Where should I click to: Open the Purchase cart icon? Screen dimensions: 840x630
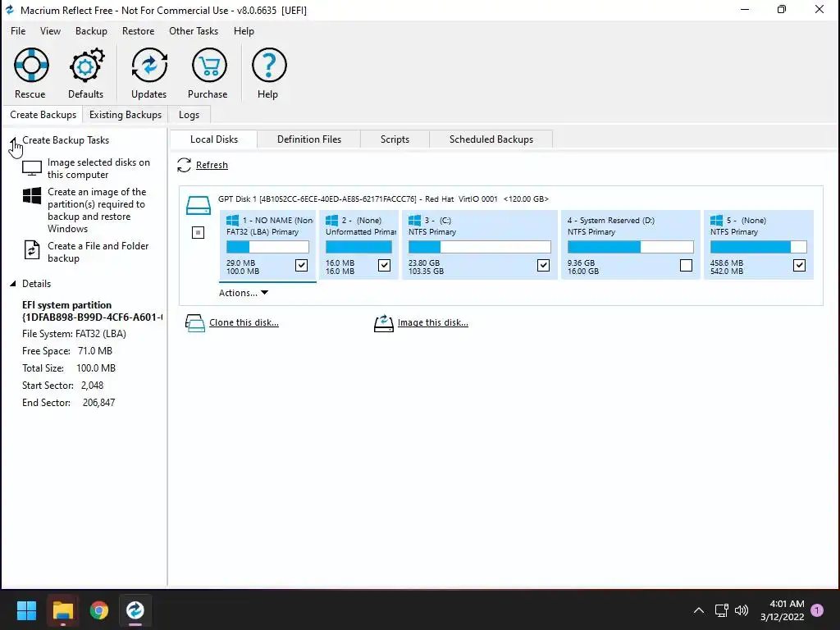[209, 66]
